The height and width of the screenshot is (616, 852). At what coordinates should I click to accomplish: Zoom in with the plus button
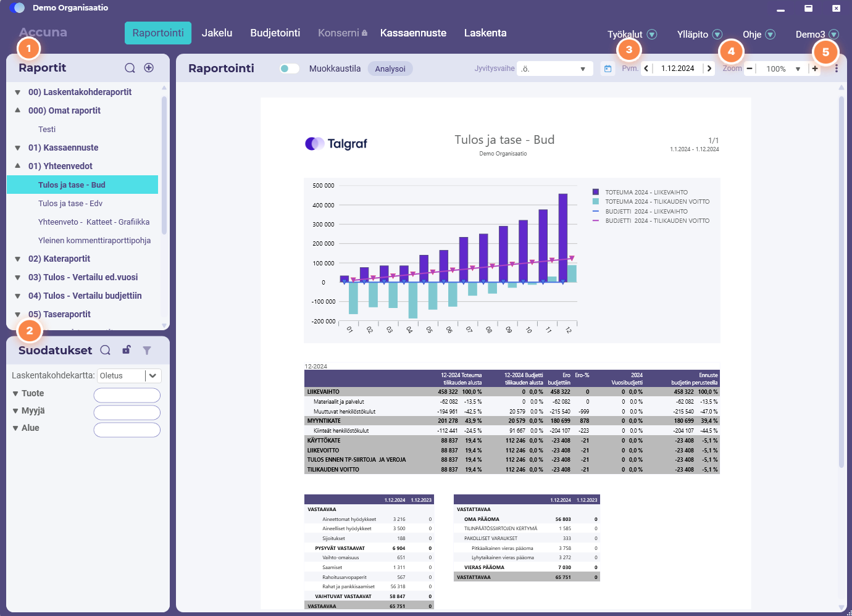[x=815, y=69]
